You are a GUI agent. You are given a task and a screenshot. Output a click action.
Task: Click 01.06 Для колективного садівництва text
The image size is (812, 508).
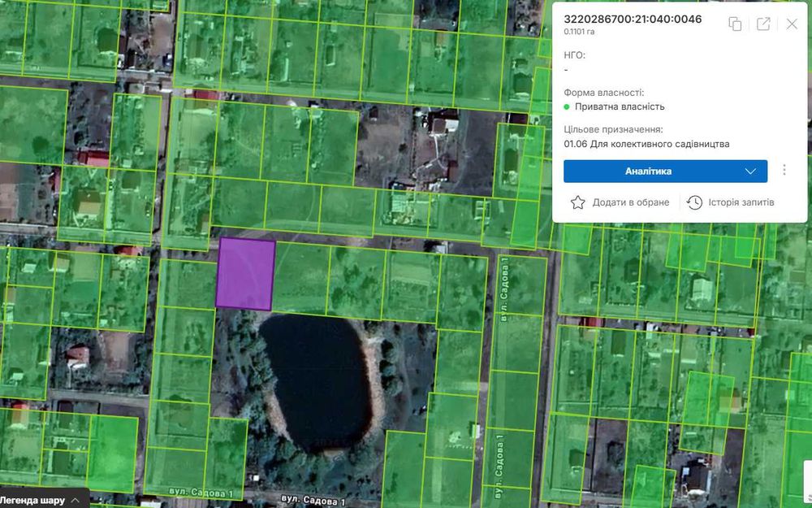tap(646, 144)
